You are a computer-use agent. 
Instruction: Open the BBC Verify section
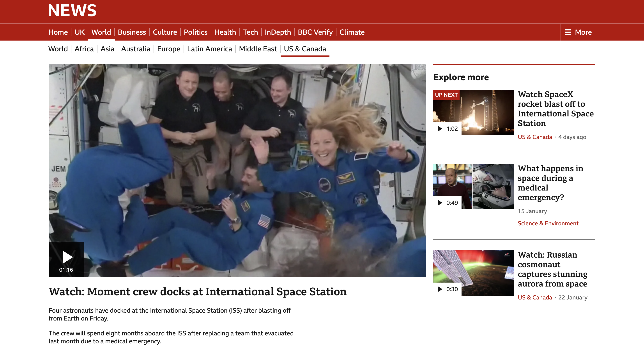tap(315, 32)
